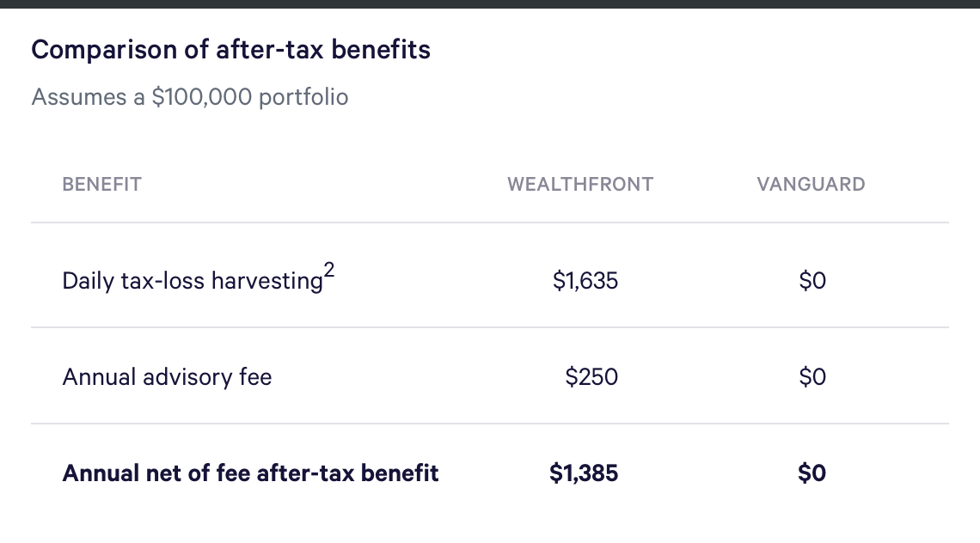Select the VANGUARD column header
Screen dimensions: 980x543
pyautogui.click(x=811, y=184)
